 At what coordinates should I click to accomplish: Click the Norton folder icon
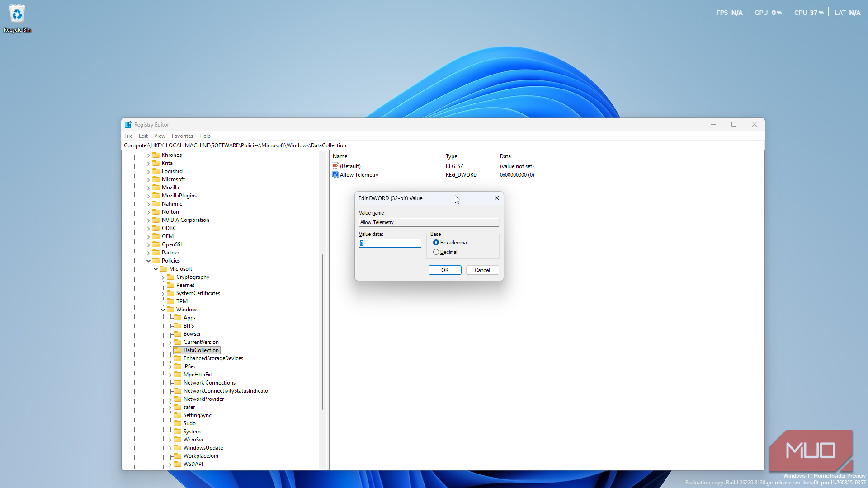[156, 212]
